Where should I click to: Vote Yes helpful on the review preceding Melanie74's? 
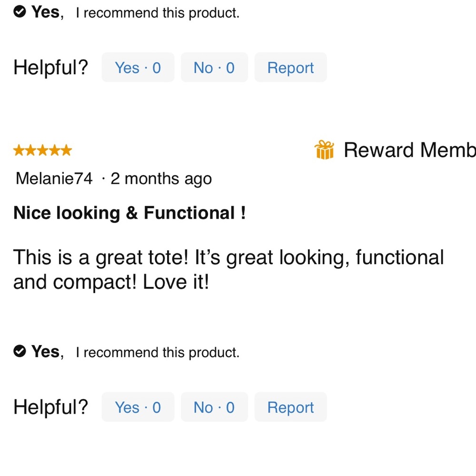point(138,68)
